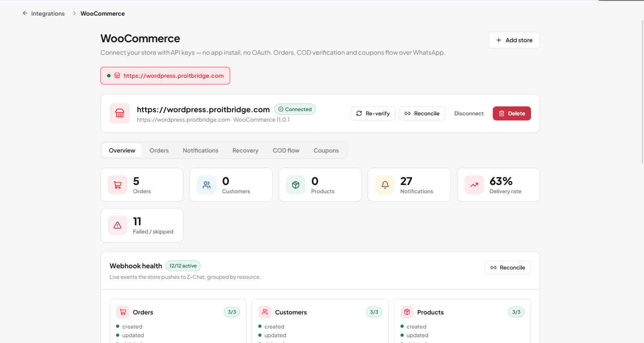
Task: Click the 11 failed / skipped count
Action: point(137,222)
